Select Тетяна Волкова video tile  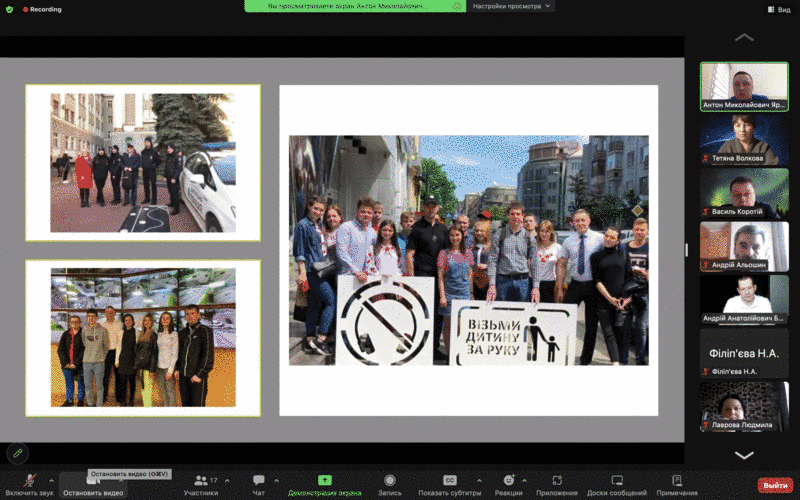744,140
